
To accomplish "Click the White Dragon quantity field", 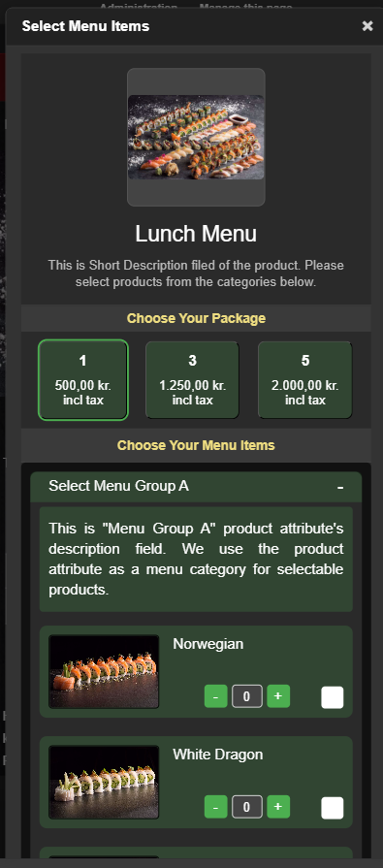I will click(x=247, y=807).
